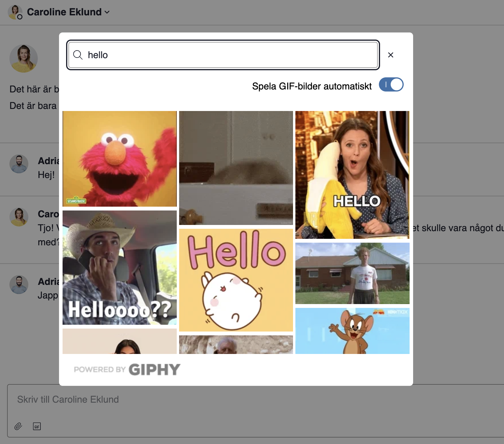The image size is (504, 444).
Task: Select the red Elmo waving GIF
Action: tap(120, 159)
